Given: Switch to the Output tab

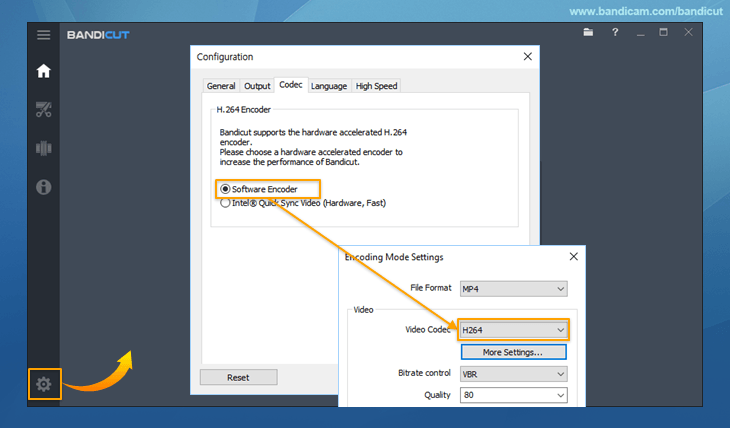Looking at the screenshot, I should coord(257,86).
